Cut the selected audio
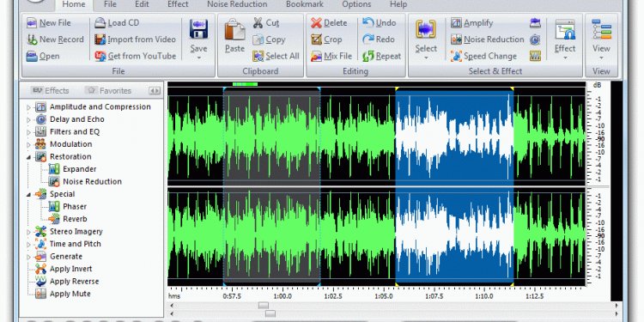Viewport: 644px width, 322px height. click(x=266, y=23)
